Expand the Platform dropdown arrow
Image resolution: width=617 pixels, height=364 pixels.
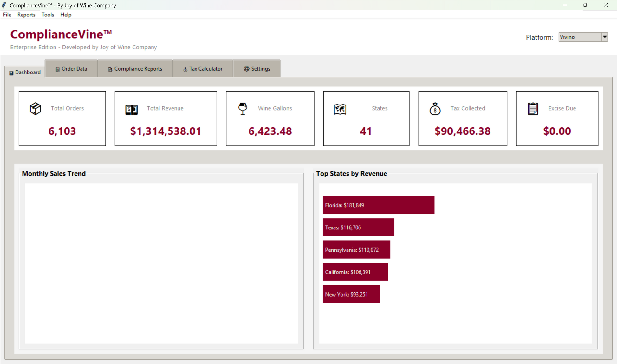tap(605, 37)
